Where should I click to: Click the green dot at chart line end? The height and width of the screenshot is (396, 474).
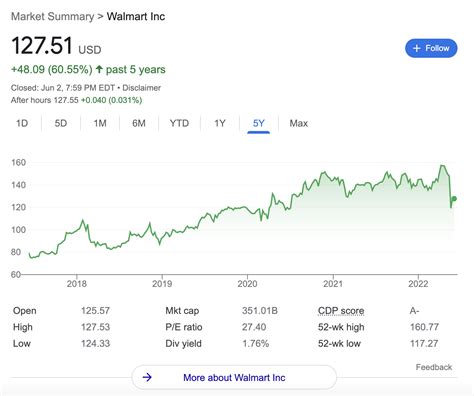(x=454, y=199)
